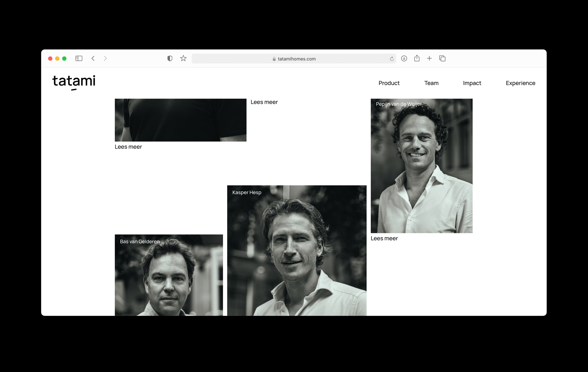Minimize the window with yellow button
The width and height of the screenshot is (588, 372).
(x=57, y=58)
